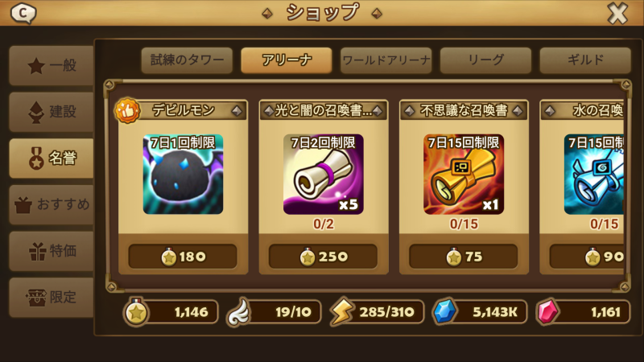Switch to the ワールドアリーナ tab
644x362 pixels.
[x=386, y=60]
